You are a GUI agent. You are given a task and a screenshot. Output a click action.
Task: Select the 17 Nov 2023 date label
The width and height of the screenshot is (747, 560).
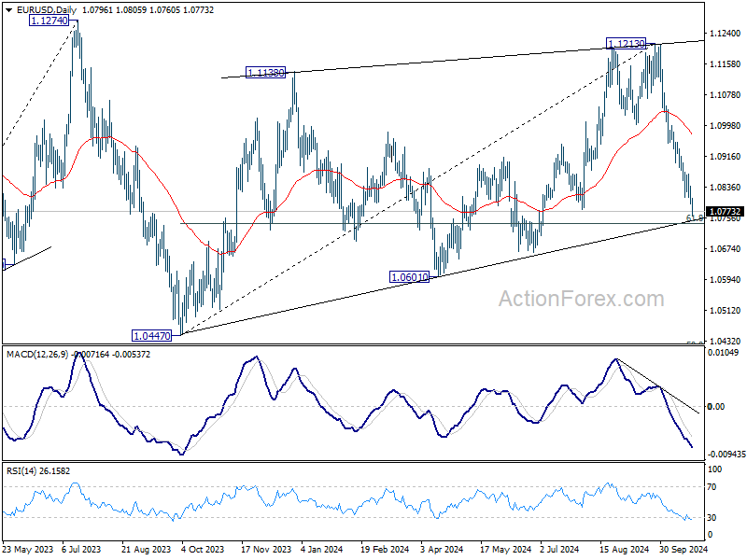[x=266, y=549]
